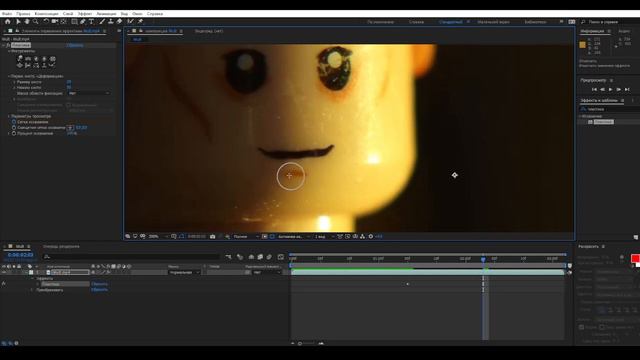The image size is (640, 360).
Task: Open the Файл menu
Action: click(x=7, y=13)
